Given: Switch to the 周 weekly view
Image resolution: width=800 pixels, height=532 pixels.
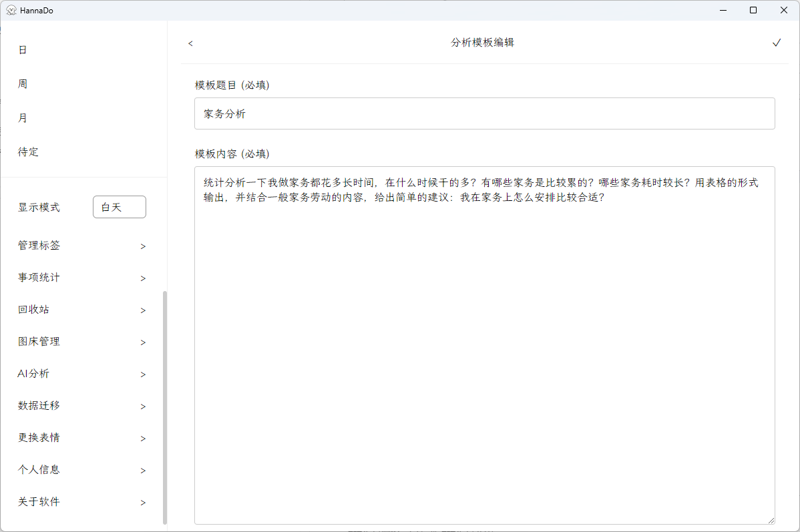Looking at the screenshot, I should [x=22, y=83].
